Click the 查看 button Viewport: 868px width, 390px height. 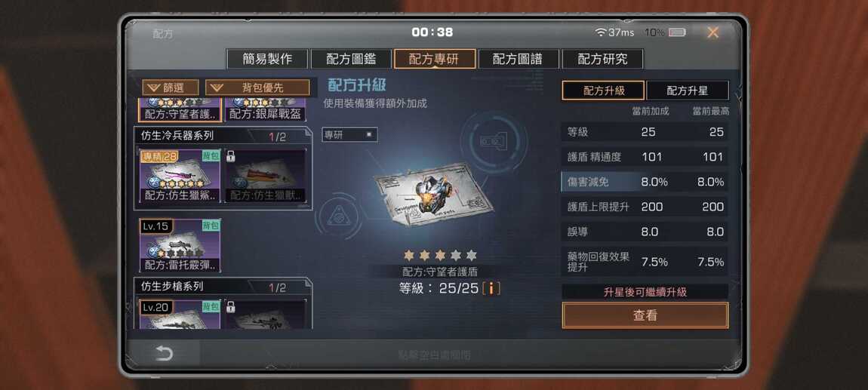(645, 315)
